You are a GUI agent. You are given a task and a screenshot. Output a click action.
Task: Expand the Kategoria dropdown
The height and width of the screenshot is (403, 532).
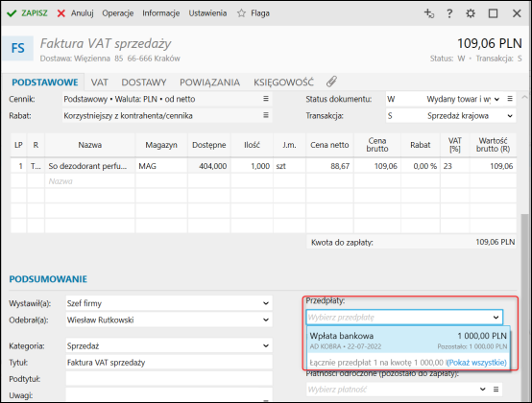266,346
